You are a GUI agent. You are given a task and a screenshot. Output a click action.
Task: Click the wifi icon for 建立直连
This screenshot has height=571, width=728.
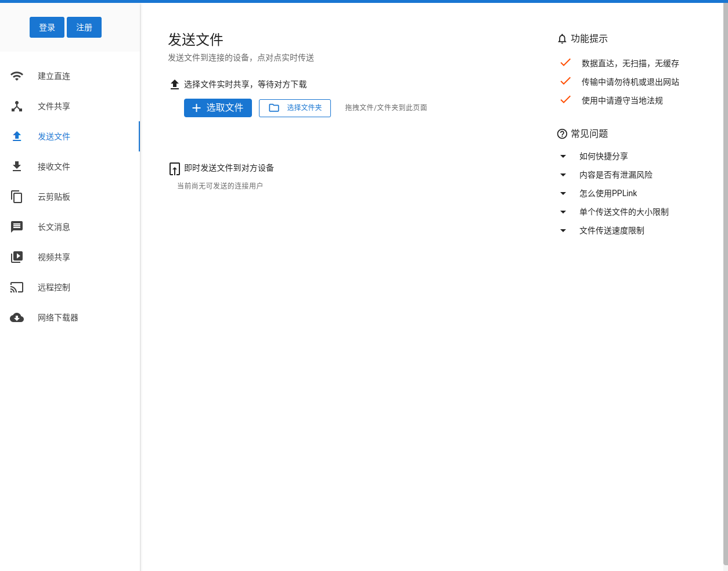pos(17,76)
